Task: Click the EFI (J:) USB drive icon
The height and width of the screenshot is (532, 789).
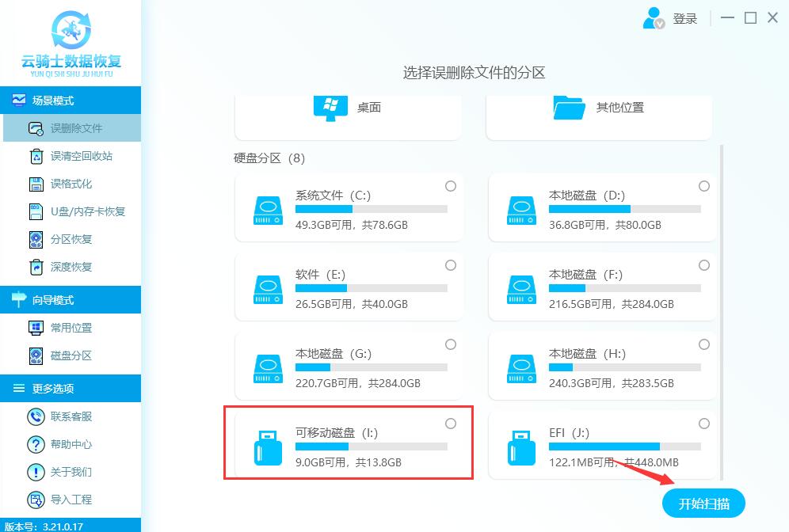Action: click(x=522, y=448)
